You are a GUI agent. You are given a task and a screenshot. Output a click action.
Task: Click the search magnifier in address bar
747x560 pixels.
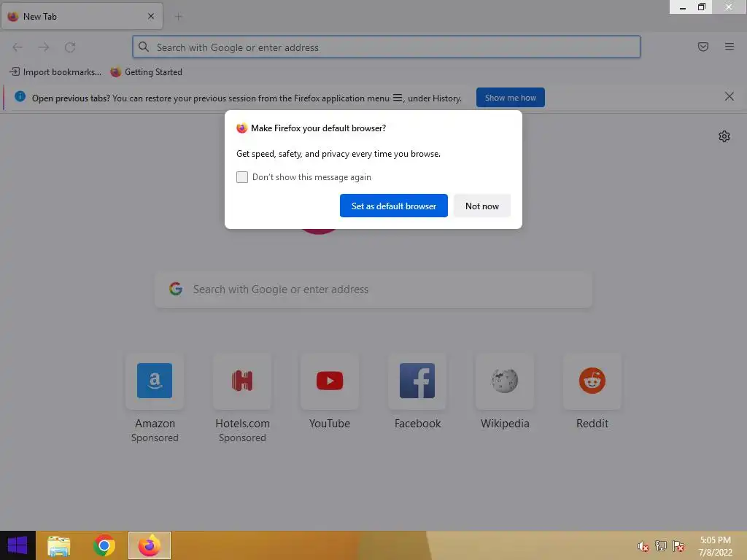144,47
